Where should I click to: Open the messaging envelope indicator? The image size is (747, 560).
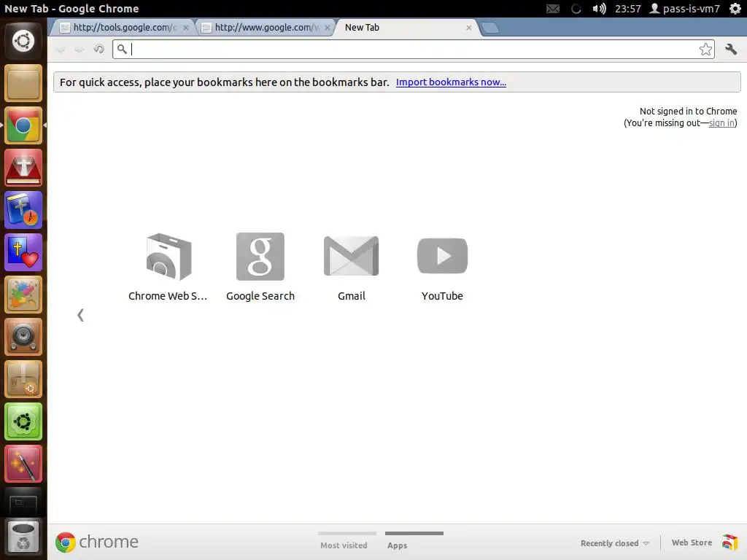553,9
